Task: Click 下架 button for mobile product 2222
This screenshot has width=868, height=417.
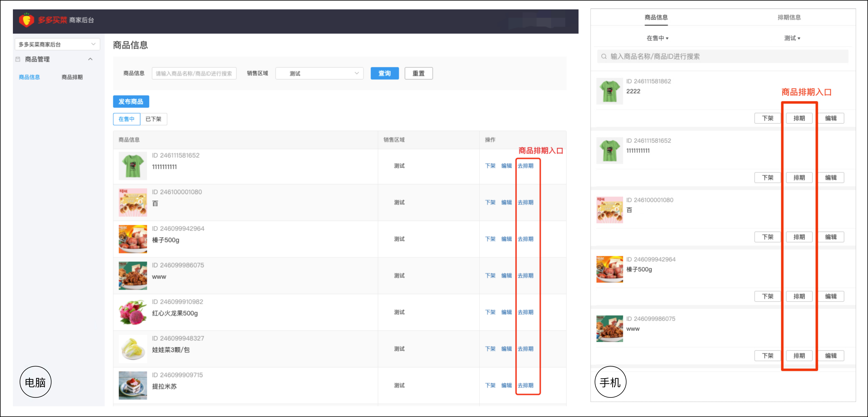Action: tap(768, 118)
